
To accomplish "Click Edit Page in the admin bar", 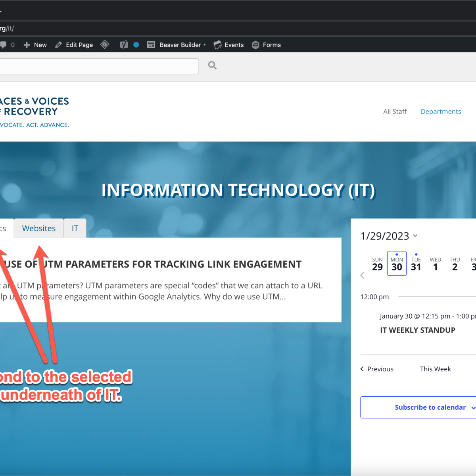I will (x=74, y=45).
